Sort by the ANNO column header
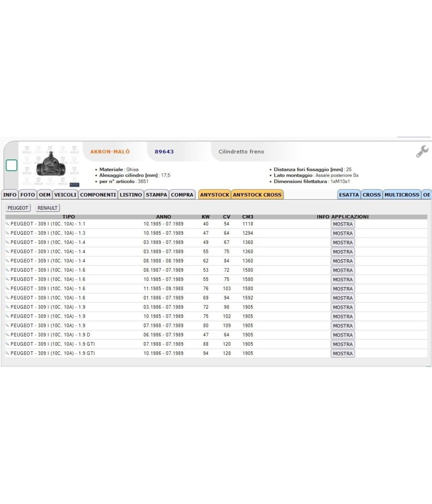432x504 pixels. pos(164,216)
